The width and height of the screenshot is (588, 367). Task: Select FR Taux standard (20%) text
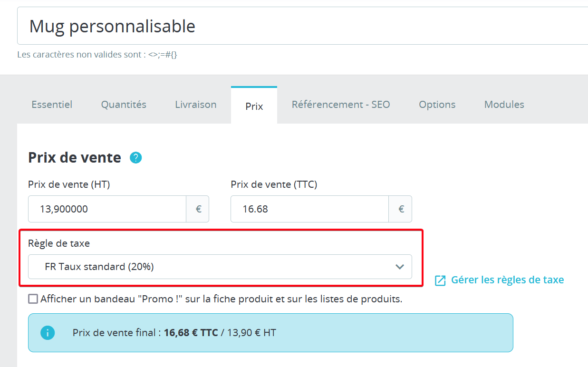click(x=99, y=267)
